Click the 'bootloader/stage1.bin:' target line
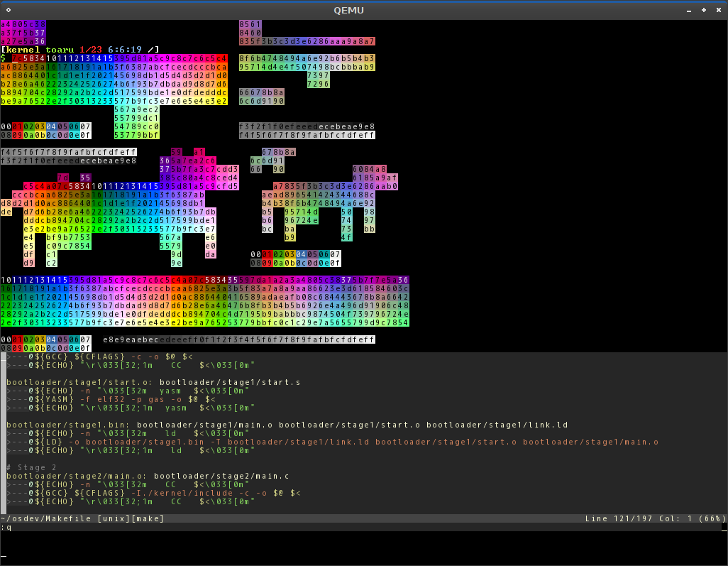This screenshot has height=566, width=728. coord(287,425)
